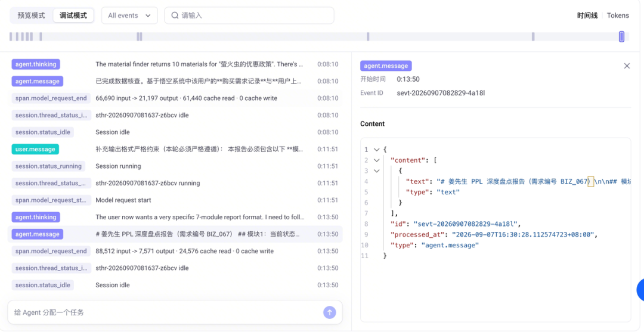644x335 pixels.
Task: Click the send arrow button
Action: (329, 312)
